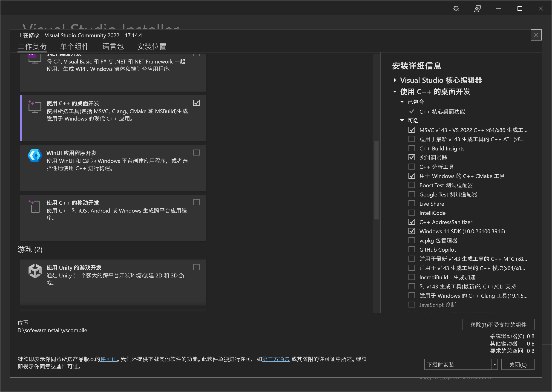Viewport: 552px width, 392px height.
Task: Open the feedback icon in title bar
Action: 477,9
